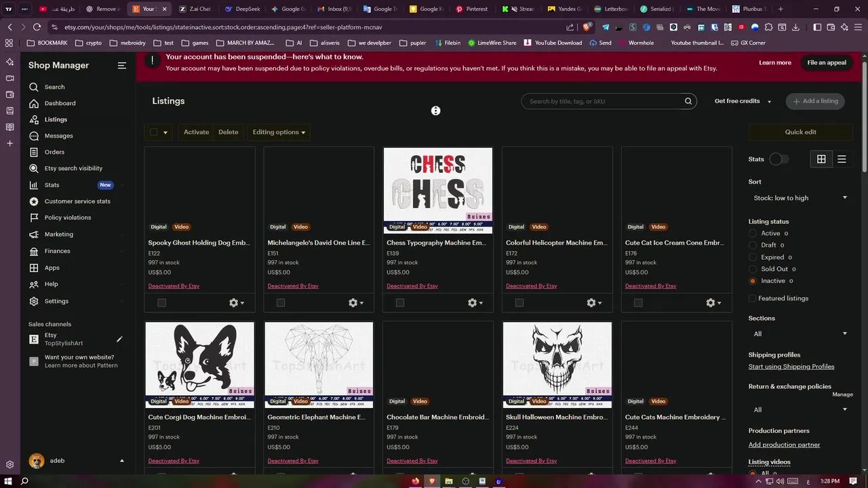Select Spooky Ghost Holding Dog listing checkbox
Image resolution: width=868 pixels, height=488 pixels.
click(161, 303)
